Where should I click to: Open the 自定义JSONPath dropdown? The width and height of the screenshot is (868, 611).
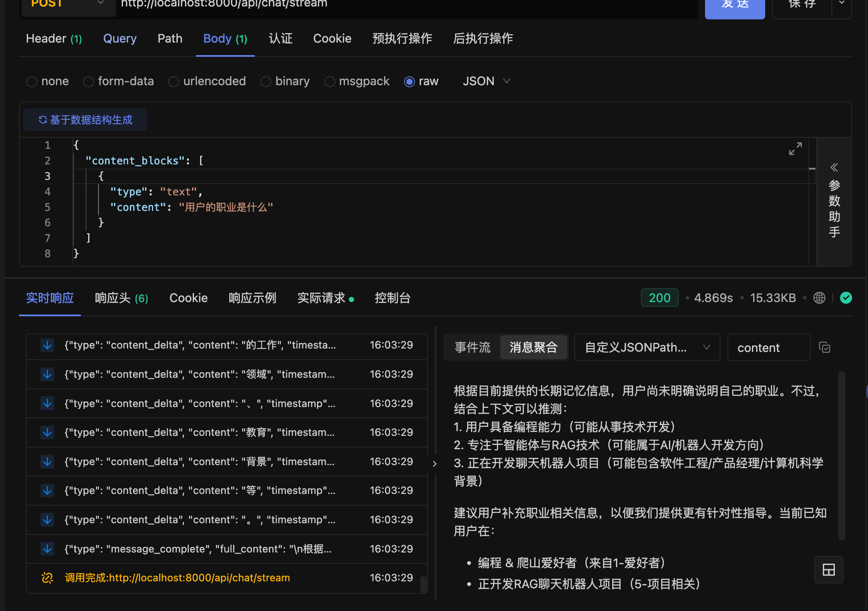click(x=646, y=347)
